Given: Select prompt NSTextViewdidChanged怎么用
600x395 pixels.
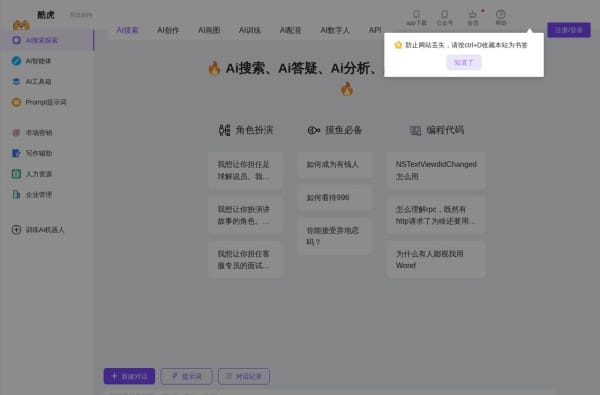Looking at the screenshot, I should [x=436, y=170].
